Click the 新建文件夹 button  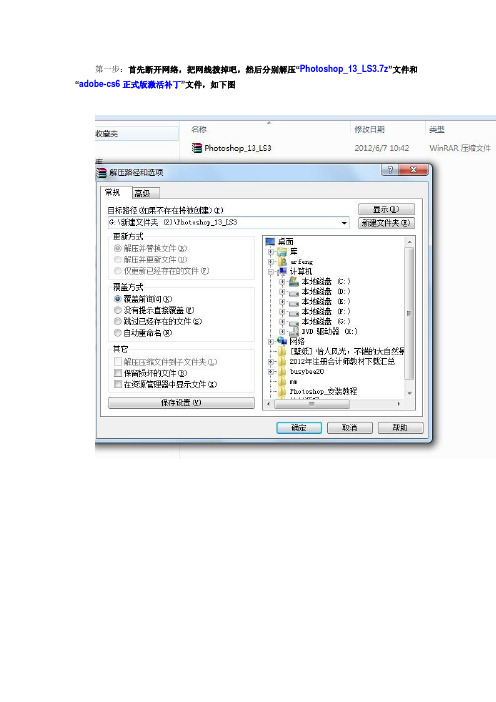(x=386, y=223)
